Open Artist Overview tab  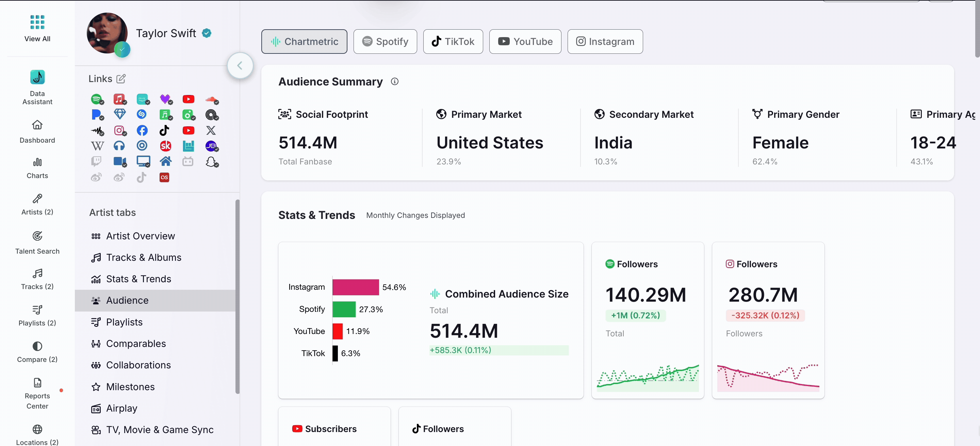[155, 236]
